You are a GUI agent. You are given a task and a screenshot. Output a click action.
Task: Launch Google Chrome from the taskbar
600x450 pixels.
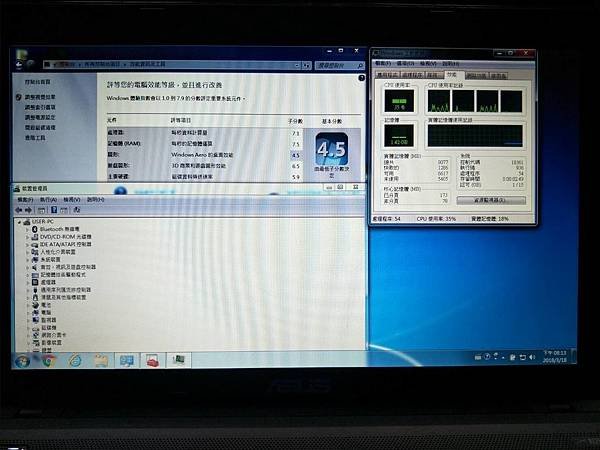click(49, 360)
